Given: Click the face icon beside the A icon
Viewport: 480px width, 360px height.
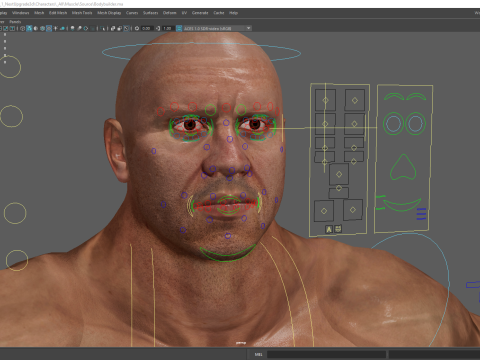Looking at the screenshot, I should tap(338, 229).
